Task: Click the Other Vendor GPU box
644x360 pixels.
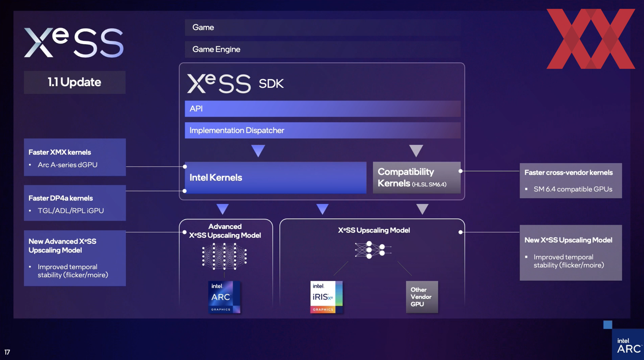Action: click(422, 297)
